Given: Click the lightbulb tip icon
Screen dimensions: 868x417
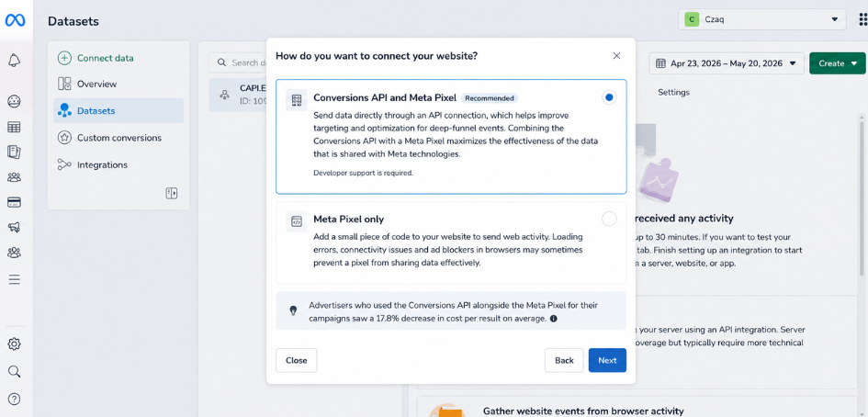Looking at the screenshot, I should (293, 310).
